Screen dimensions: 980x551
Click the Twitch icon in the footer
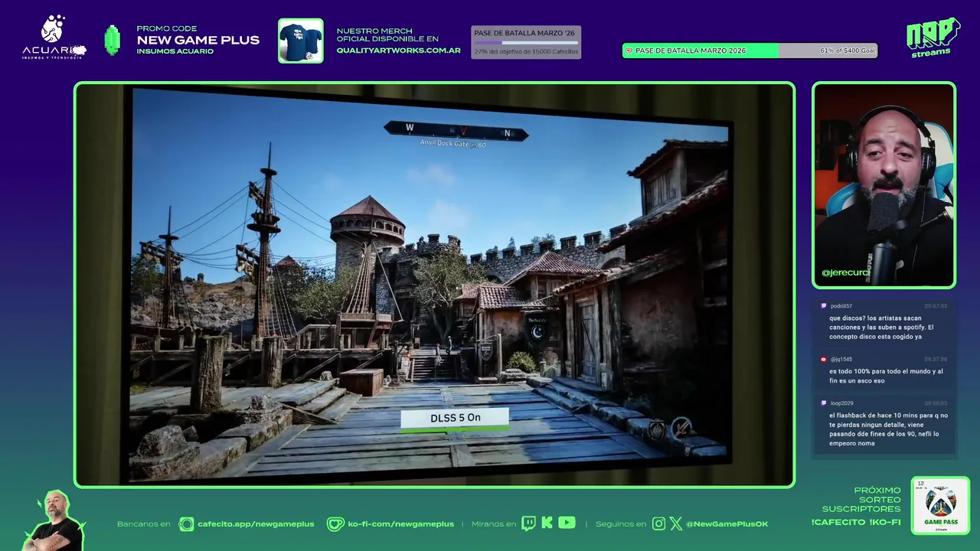(528, 523)
